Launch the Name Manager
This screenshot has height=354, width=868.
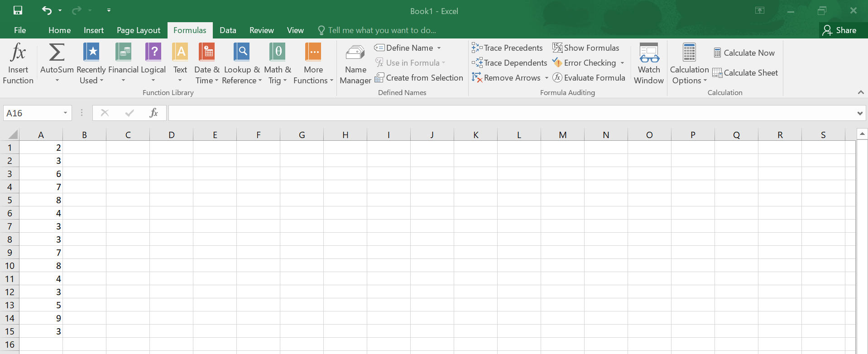point(355,64)
